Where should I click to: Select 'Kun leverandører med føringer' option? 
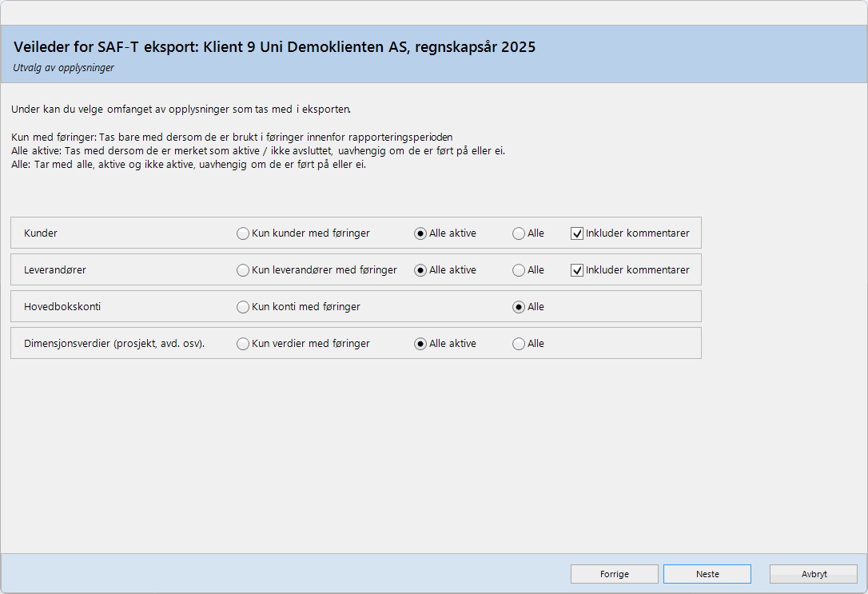pos(243,270)
